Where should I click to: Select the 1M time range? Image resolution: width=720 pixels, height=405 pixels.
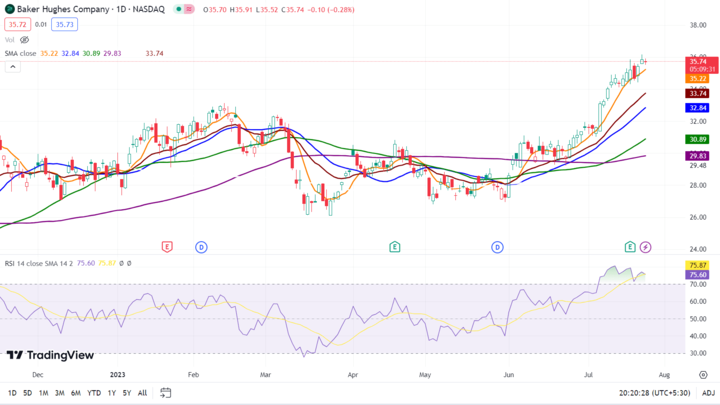point(44,393)
